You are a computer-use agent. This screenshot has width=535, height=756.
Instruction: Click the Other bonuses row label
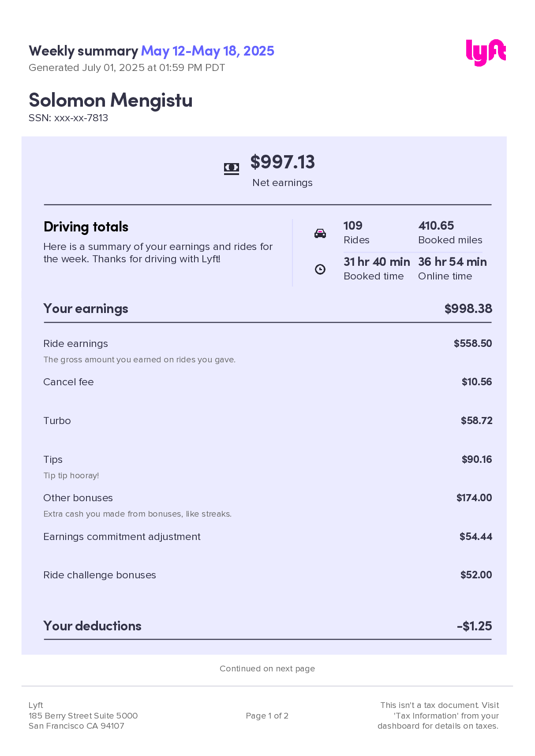pyautogui.click(x=78, y=498)
